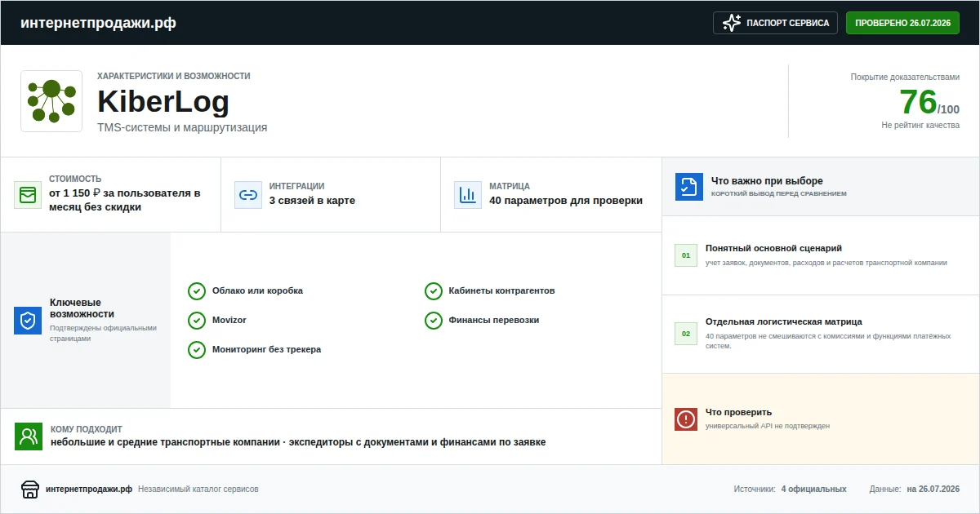Click 40 параметров для проверки text
The height and width of the screenshot is (514, 980).
566,201
